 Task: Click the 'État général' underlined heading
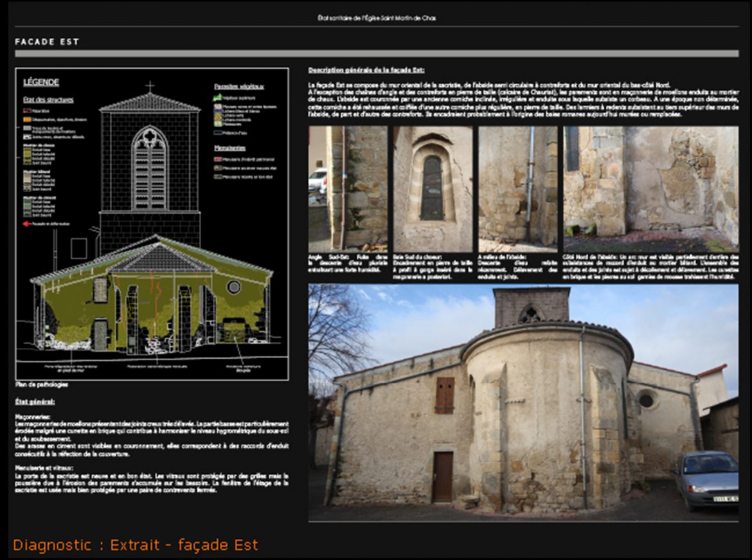(x=35, y=402)
